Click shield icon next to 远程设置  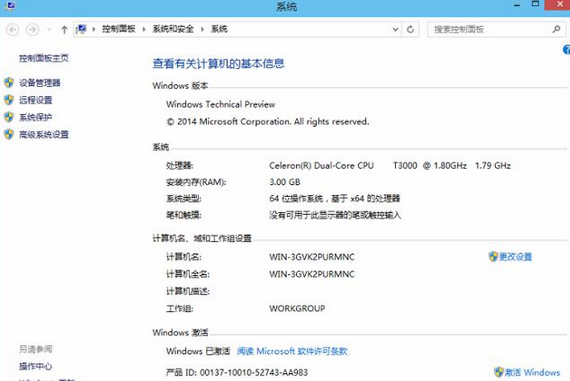9,100
